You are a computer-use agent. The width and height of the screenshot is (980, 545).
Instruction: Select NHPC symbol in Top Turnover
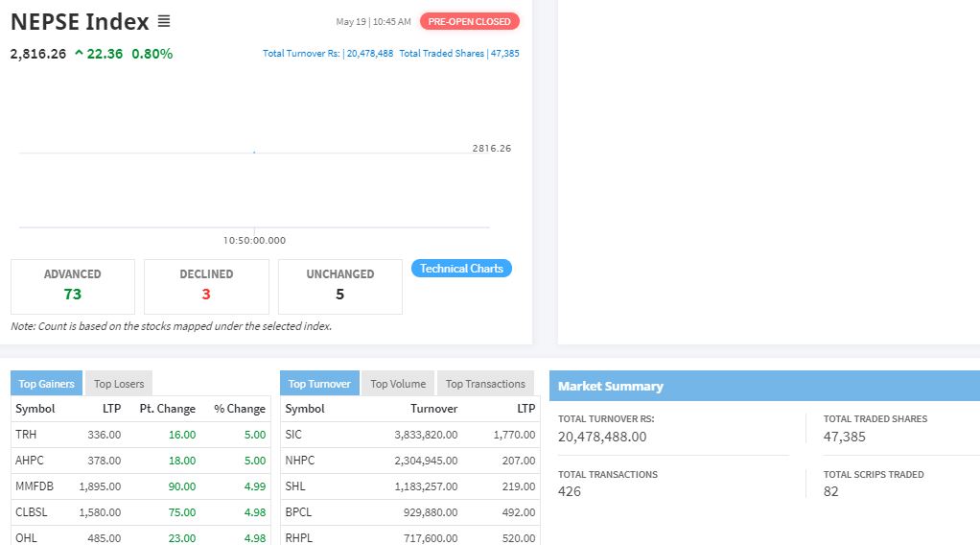coord(300,460)
